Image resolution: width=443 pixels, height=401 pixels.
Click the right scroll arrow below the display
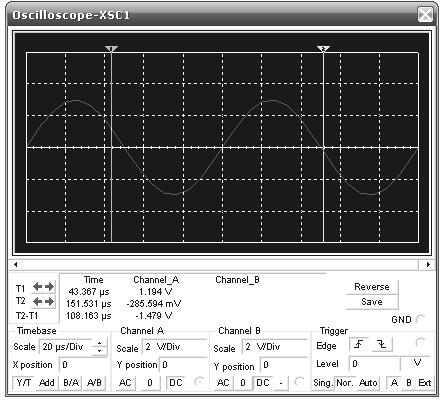coord(428,265)
